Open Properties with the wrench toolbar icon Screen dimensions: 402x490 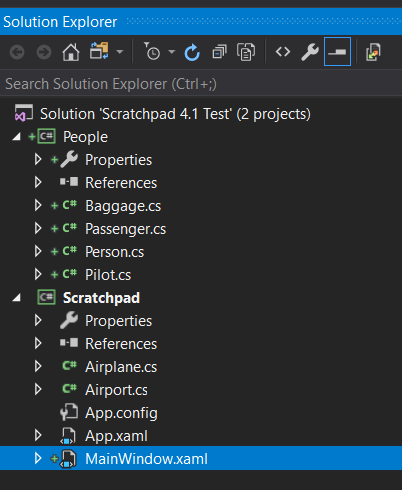(310, 52)
